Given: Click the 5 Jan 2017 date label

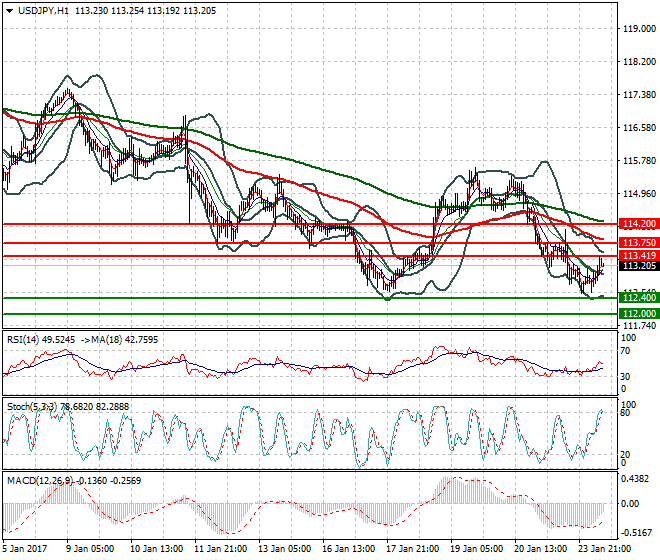Looking at the screenshot, I should point(24,547).
